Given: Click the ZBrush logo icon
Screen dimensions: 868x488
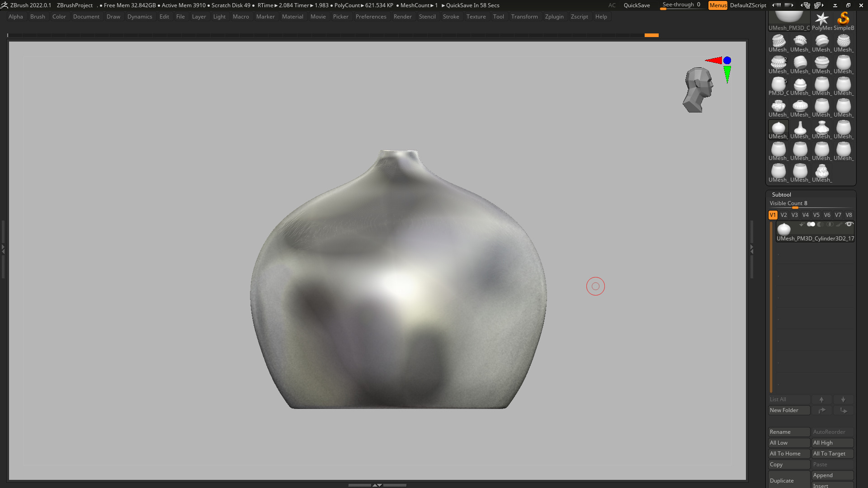Looking at the screenshot, I should (x=5, y=5).
